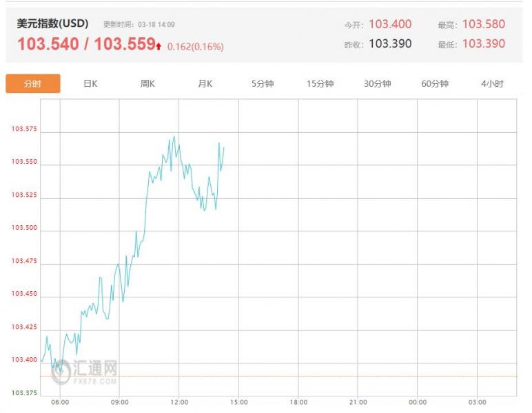Click the 103.540 / 103.559 quote
This screenshot has height=413, width=532.
pyautogui.click(x=85, y=45)
